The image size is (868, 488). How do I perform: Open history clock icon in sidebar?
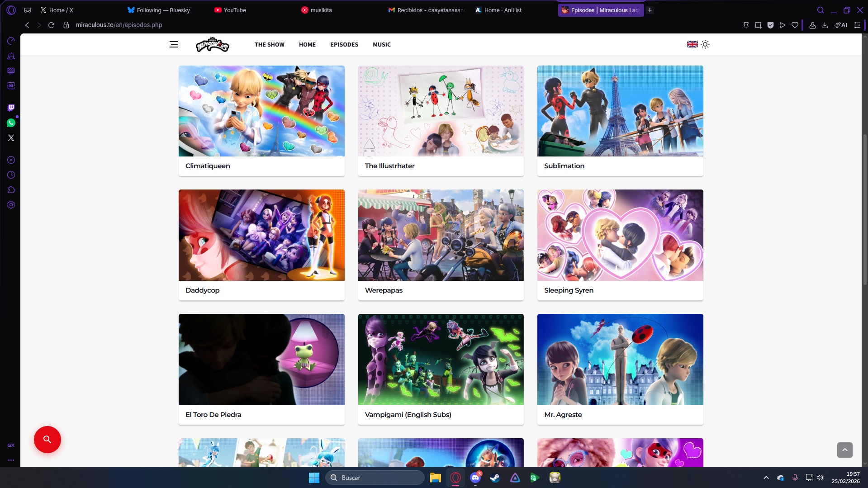click(x=11, y=175)
